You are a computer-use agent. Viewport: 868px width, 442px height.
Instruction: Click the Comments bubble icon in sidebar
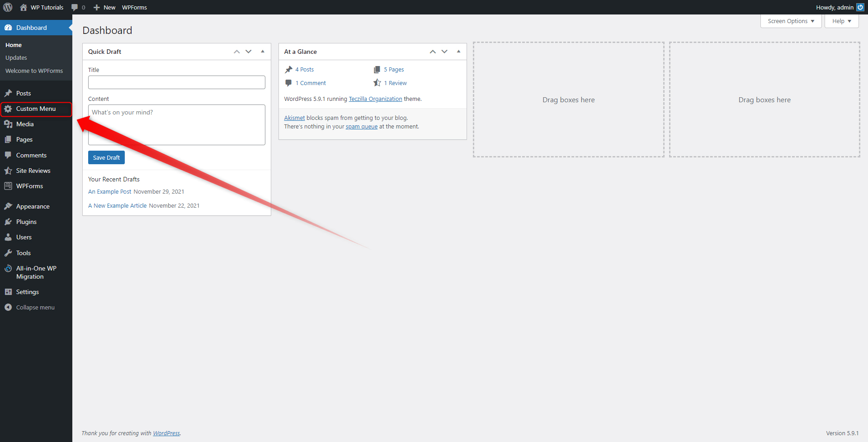pos(8,155)
